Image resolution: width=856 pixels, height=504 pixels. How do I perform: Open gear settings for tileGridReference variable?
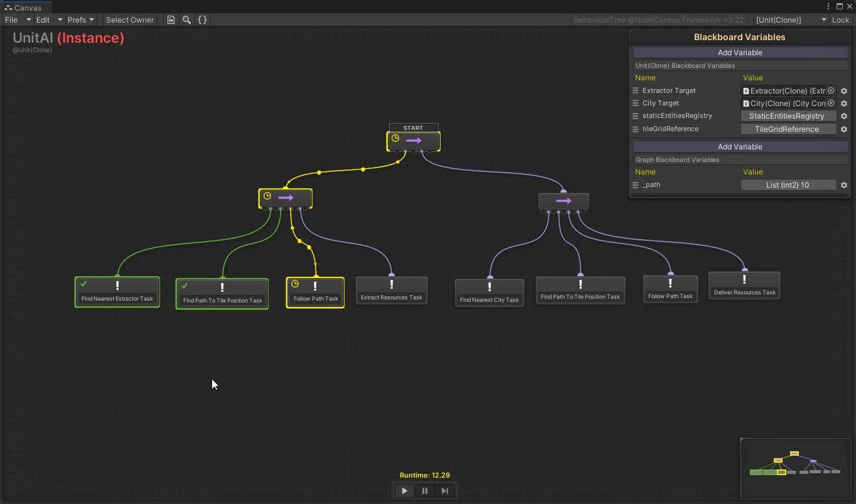(844, 129)
